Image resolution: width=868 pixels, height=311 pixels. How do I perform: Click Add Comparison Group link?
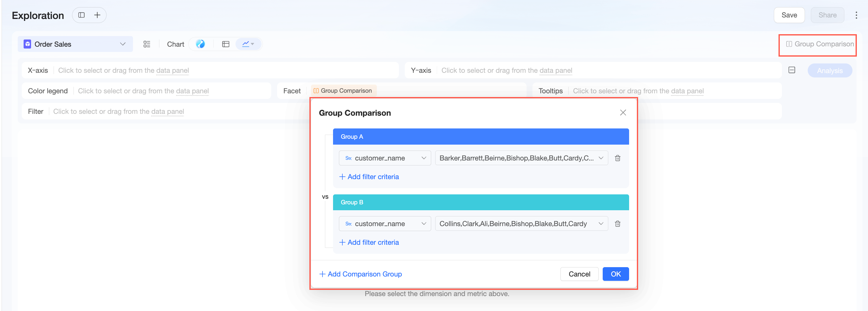tap(361, 274)
